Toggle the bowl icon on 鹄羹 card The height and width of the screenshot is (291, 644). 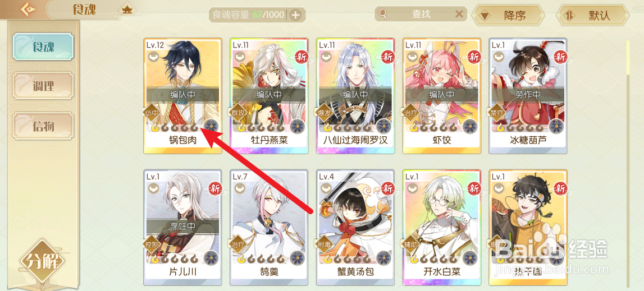(x=240, y=188)
